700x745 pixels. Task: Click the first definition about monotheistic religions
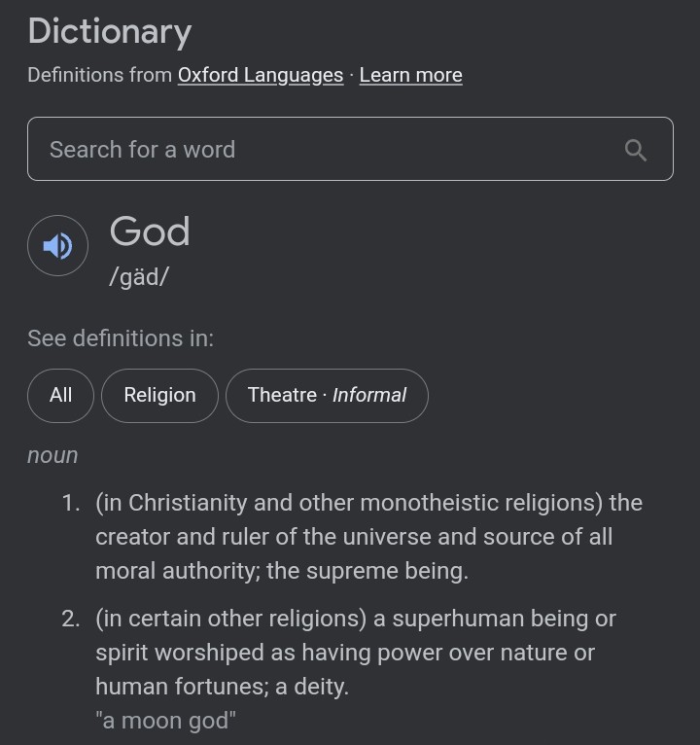click(369, 537)
